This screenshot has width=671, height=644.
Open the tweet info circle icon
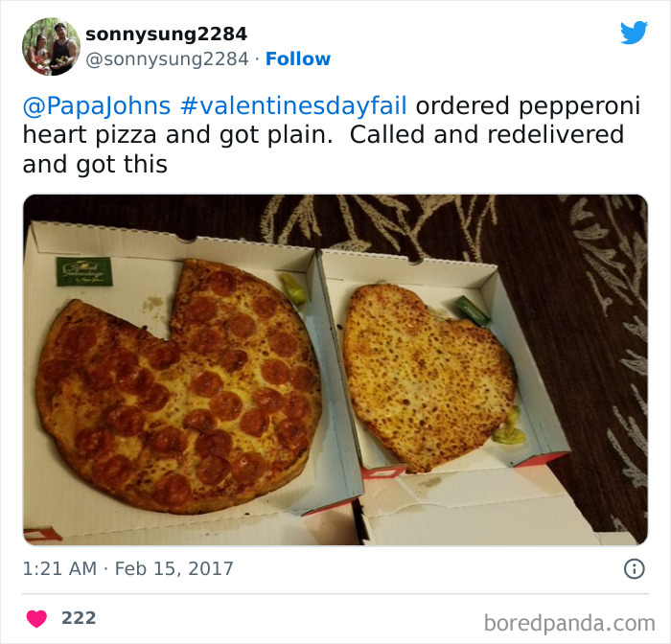[x=635, y=569]
